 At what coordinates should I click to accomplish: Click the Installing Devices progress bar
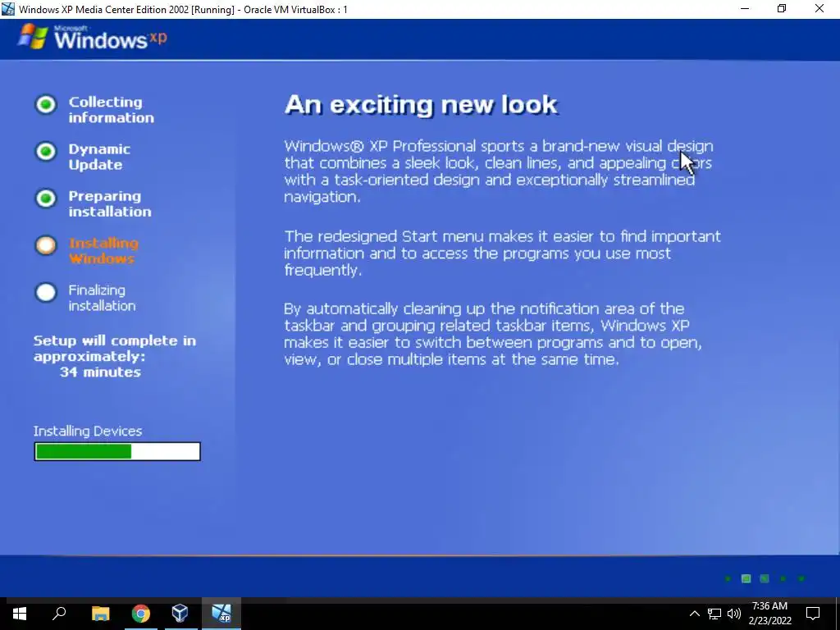point(117,452)
